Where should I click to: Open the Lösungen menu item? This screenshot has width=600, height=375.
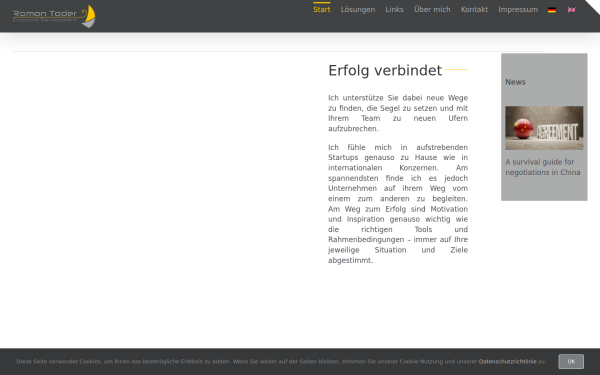[358, 10]
